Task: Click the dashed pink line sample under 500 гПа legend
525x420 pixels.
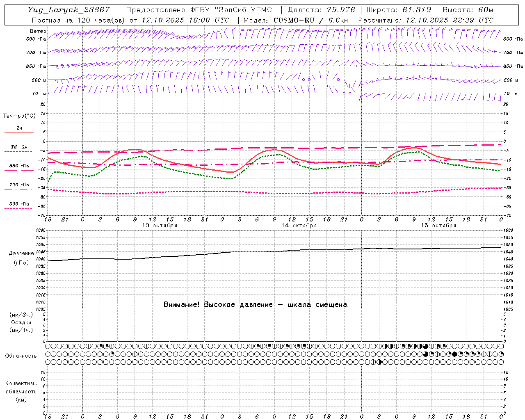Action: click(x=18, y=208)
